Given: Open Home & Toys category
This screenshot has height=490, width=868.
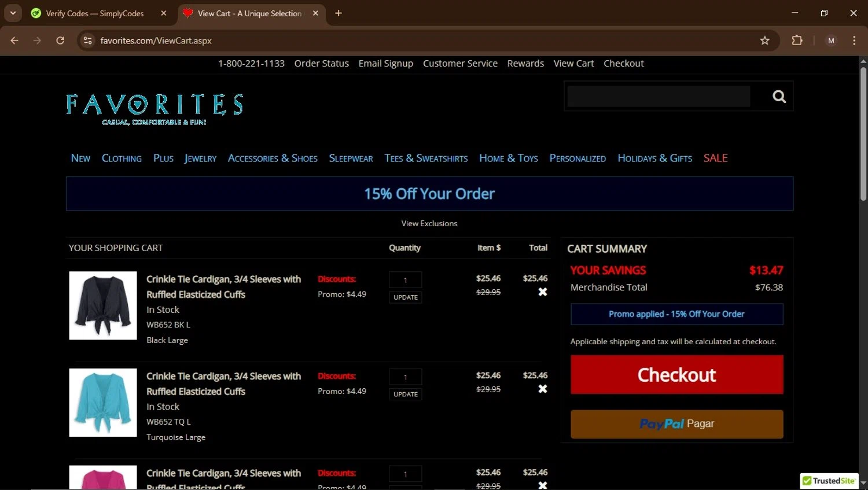Looking at the screenshot, I should click(x=509, y=159).
